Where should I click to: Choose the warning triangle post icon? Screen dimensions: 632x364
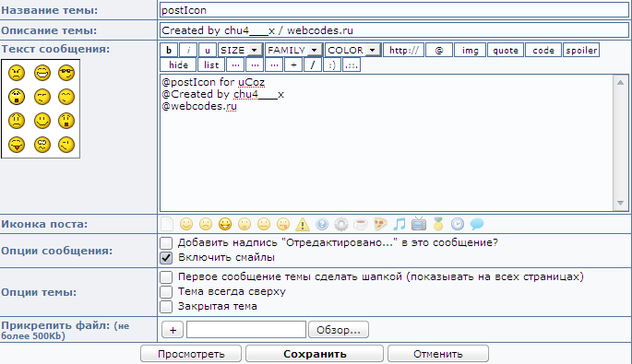click(303, 224)
